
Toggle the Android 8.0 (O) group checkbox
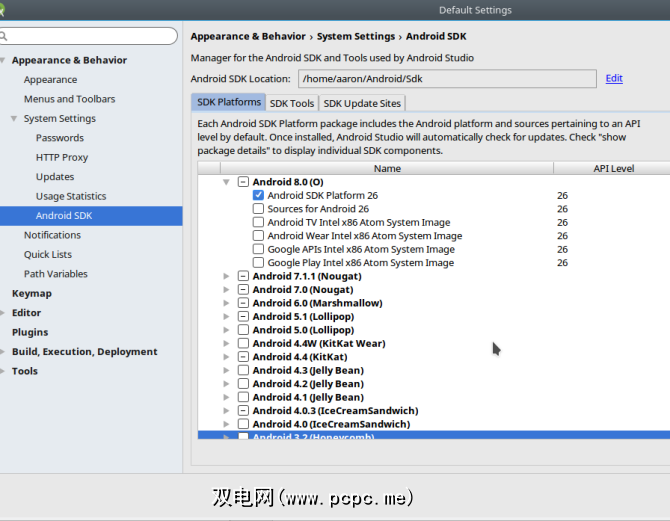(243, 182)
